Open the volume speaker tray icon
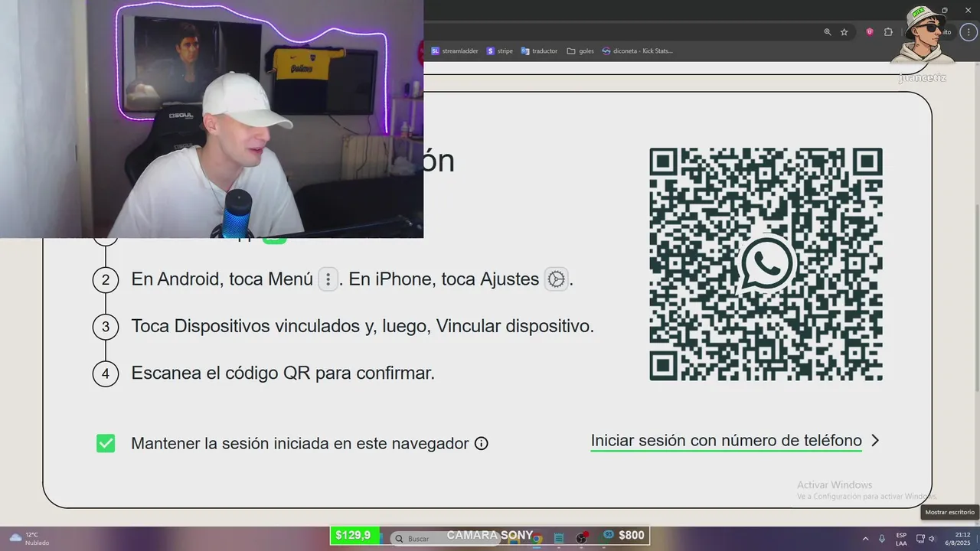Viewport: 980px width, 551px height. (x=932, y=539)
